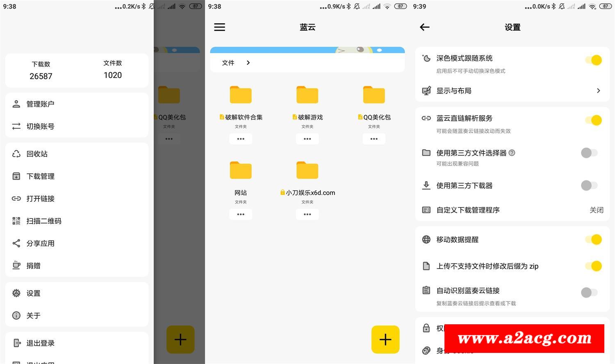Toggle 深色模式跟随系统 switch
Screen dimensions: 615x364
[x=593, y=60]
